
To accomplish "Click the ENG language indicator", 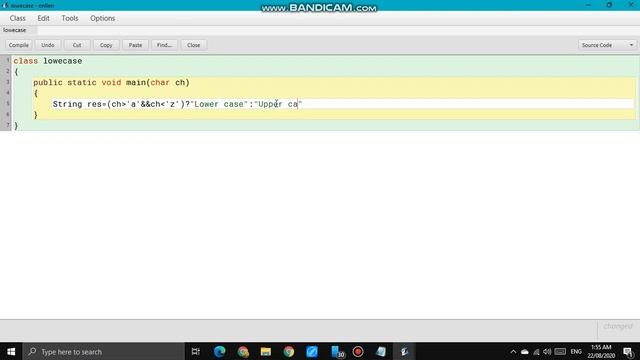I will coord(576,351).
